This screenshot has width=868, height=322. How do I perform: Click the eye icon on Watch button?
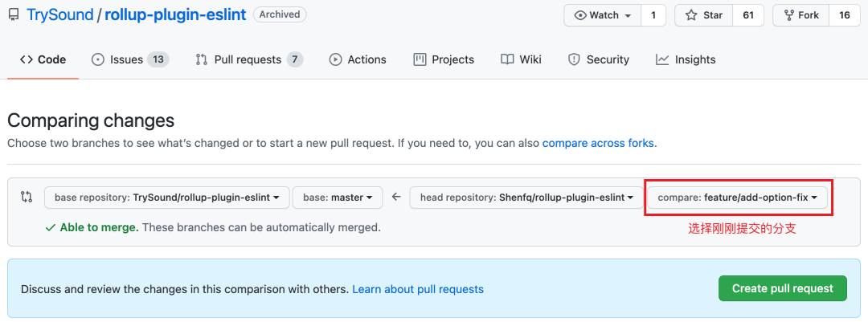[581, 15]
